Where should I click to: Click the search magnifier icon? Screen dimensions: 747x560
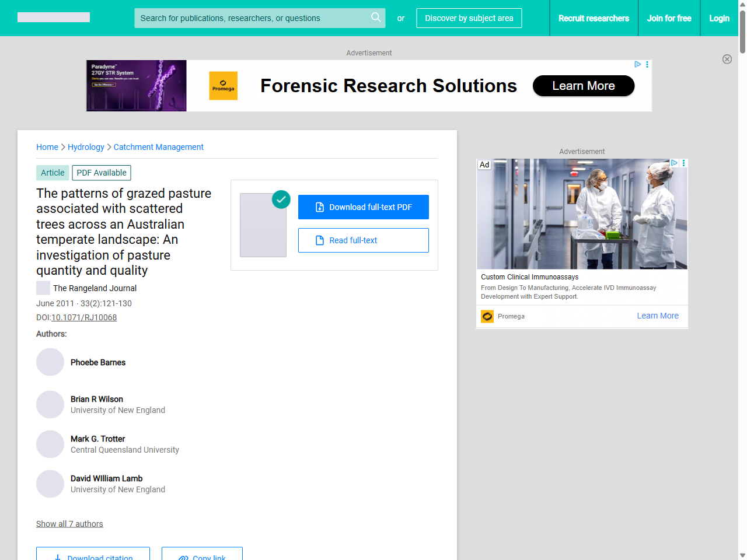pos(376,17)
